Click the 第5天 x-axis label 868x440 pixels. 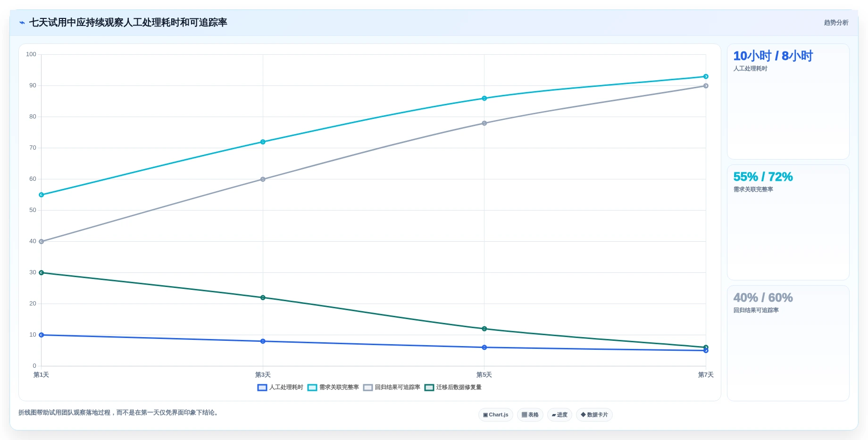pos(484,375)
